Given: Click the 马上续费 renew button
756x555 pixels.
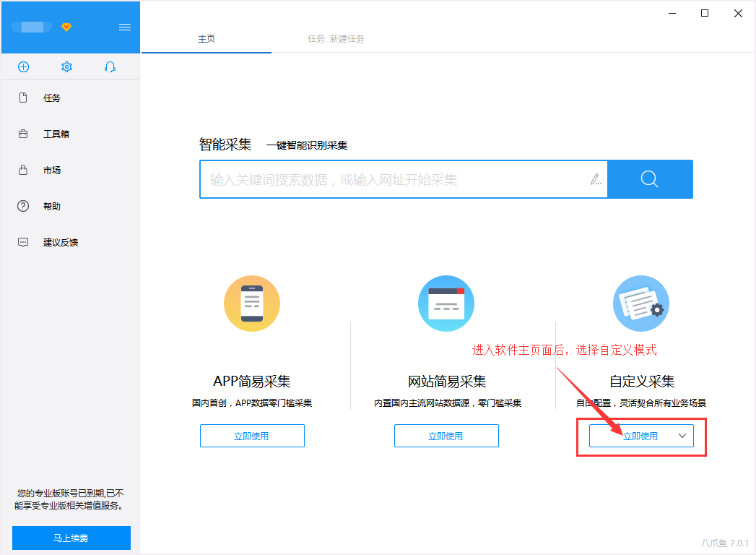Looking at the screenshot, I should (x=71, y=538).
